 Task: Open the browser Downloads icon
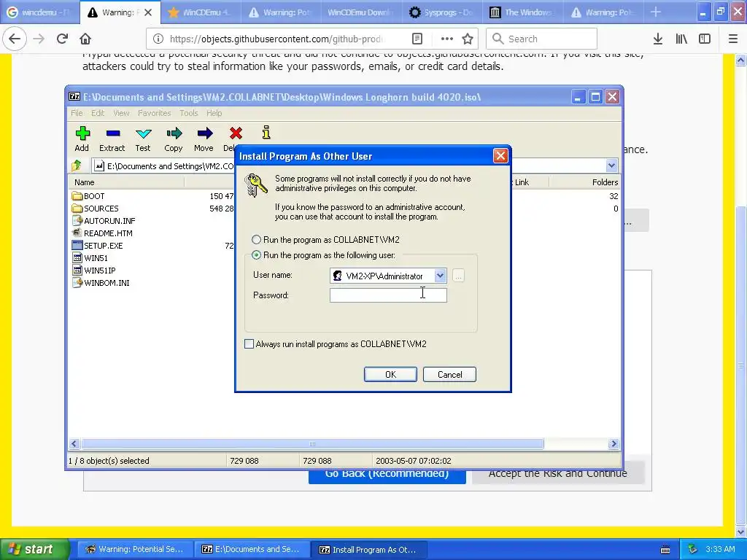[x=658, y=39]
